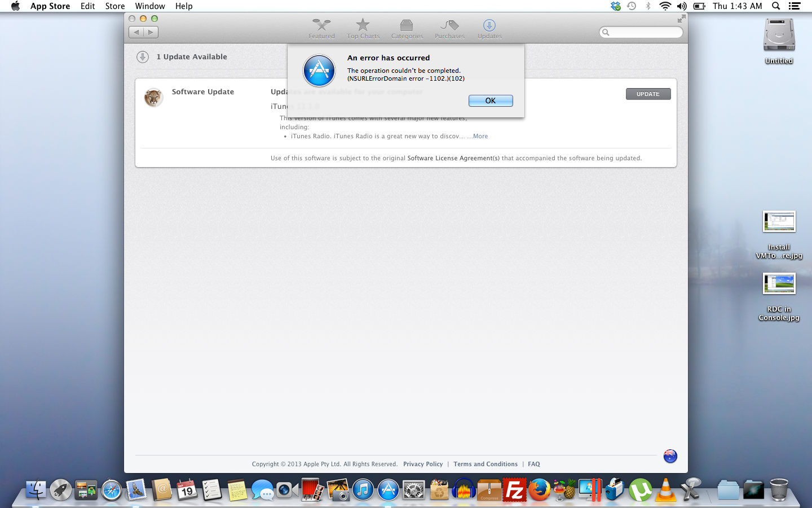Open Notification Center list icon
The image size is (812, 508).
[x=795, y=6]
